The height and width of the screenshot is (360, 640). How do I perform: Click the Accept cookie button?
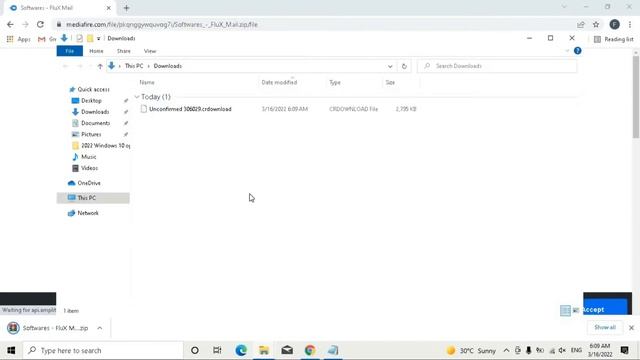(x=606, y=309)
